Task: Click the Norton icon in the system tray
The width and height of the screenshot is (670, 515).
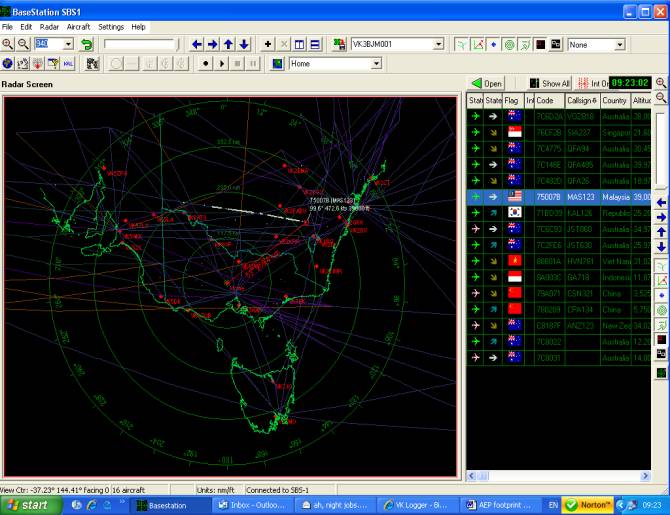Action: point(588,505)
